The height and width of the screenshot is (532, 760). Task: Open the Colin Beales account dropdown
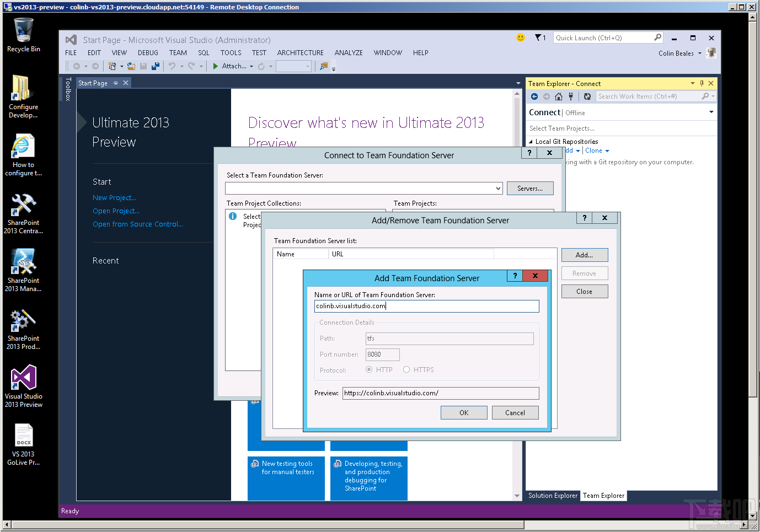[x=679, y=53]
